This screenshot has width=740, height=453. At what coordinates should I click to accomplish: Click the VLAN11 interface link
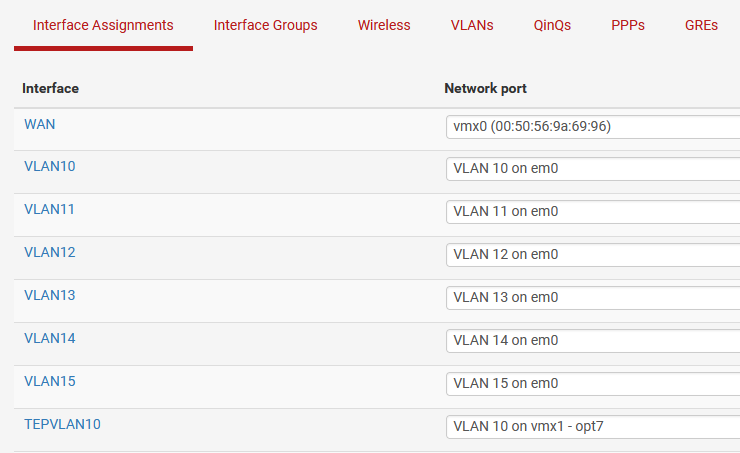point(49,209)
